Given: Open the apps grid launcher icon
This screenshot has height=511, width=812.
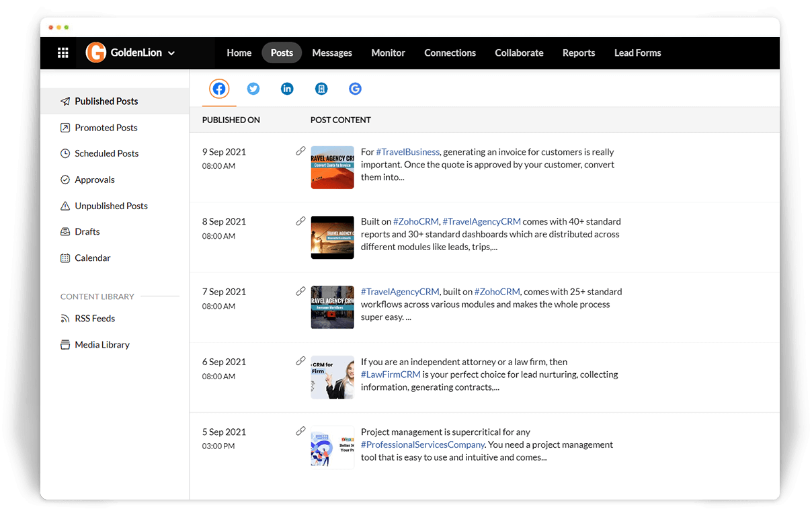Looking at the screenshot, I should coord(63,53).
